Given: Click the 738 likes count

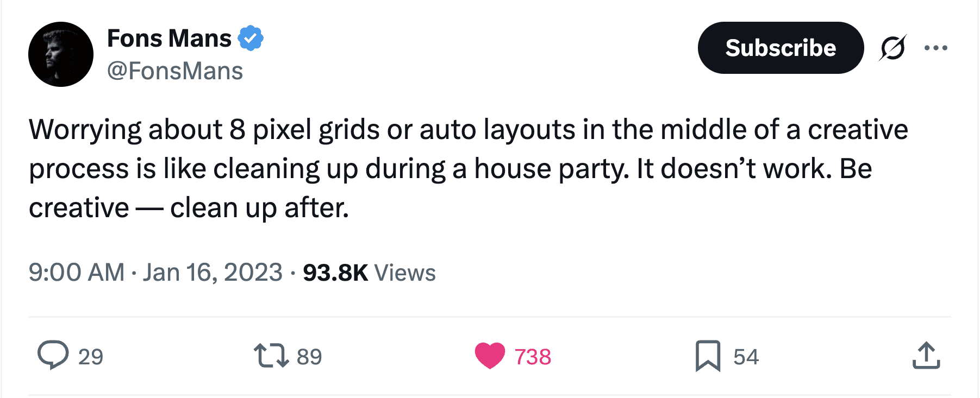Looking at the screenshot, I should (533, 357).
